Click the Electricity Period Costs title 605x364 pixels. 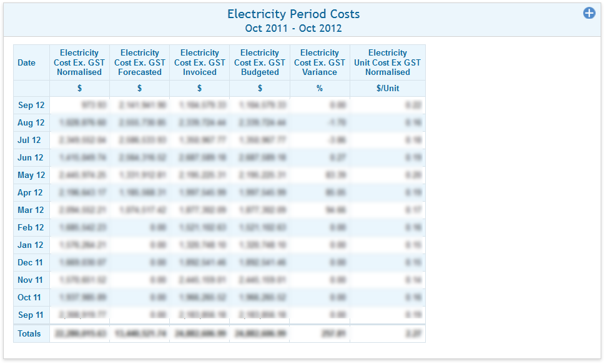293,14
